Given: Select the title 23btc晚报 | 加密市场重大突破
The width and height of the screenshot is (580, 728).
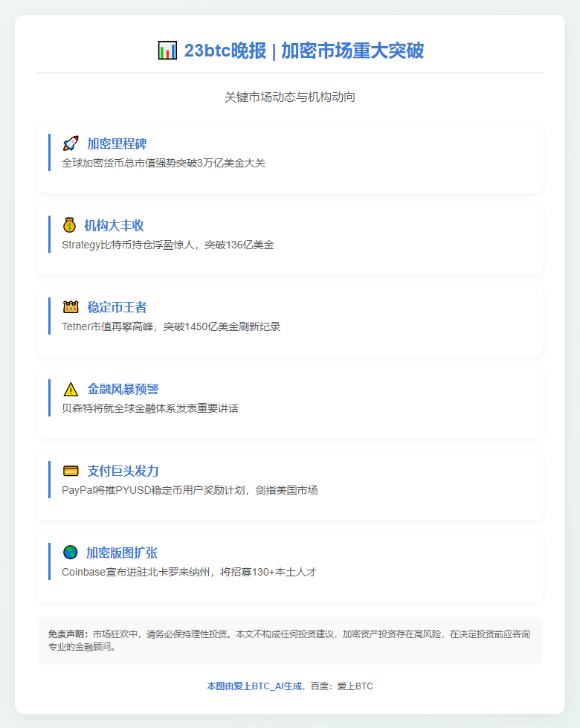Looking at the screenshot, I should 304,51.
